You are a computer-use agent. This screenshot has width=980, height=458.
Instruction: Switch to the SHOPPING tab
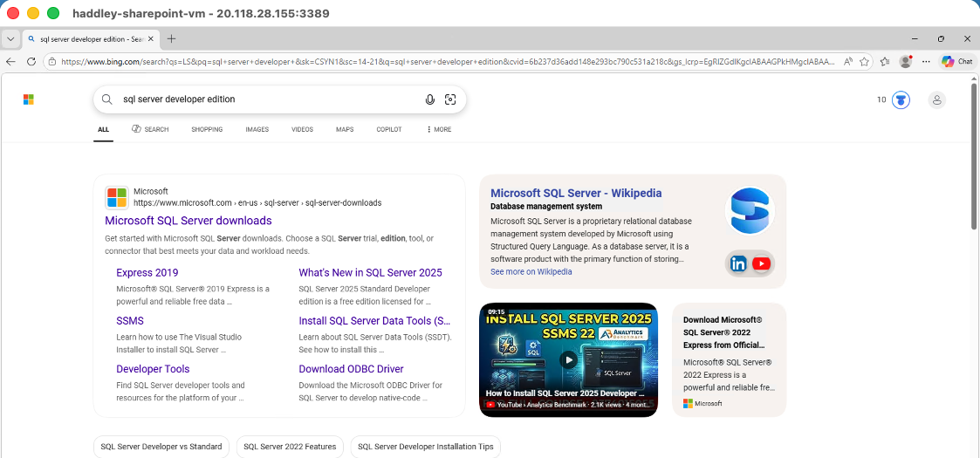coord(207,129)
